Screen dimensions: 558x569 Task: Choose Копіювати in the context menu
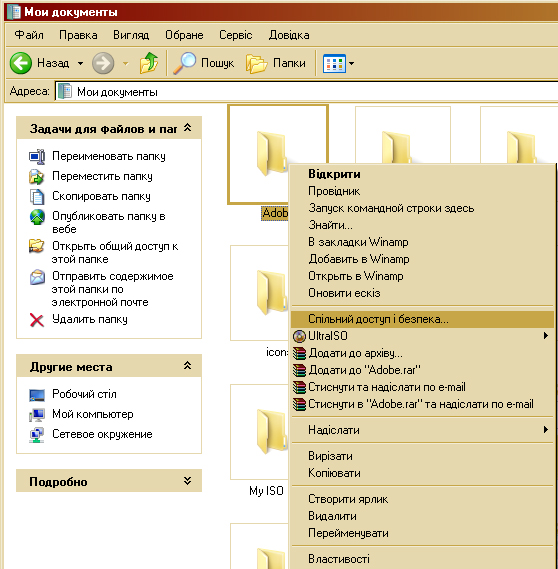click(423, 473)
